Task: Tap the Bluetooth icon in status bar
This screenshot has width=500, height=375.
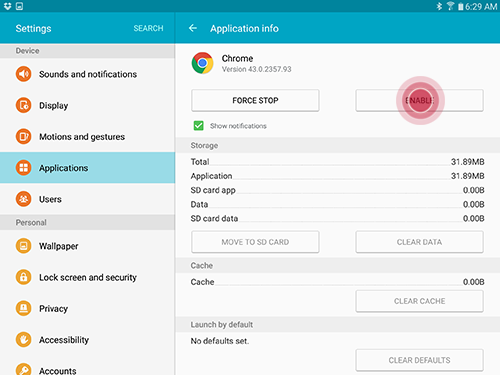Action: pos(440,6)
